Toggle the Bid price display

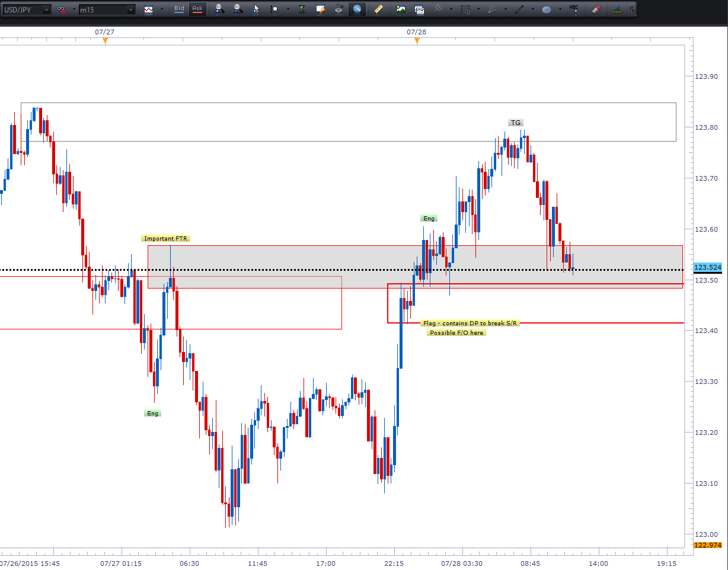(179, 9)
